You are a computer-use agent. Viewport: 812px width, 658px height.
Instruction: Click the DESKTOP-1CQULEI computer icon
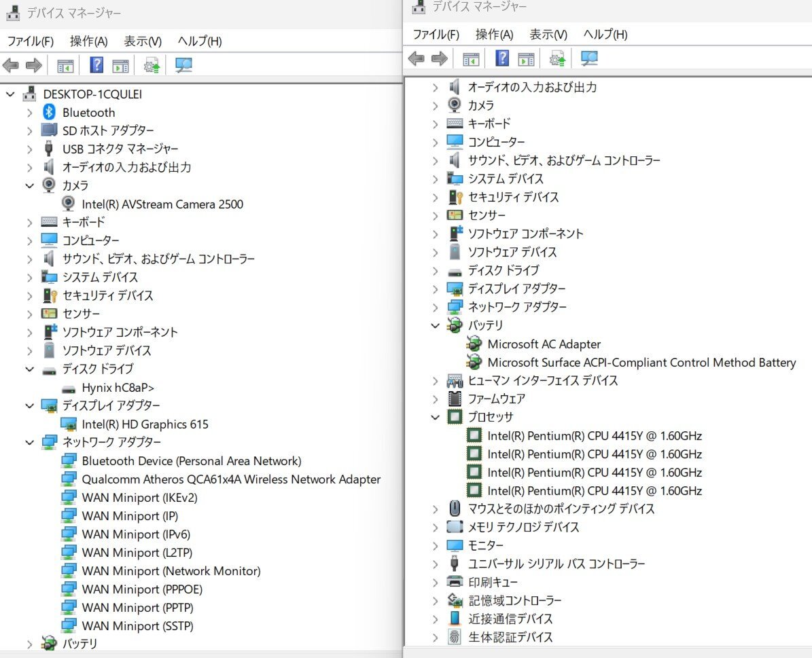(29, 94)
